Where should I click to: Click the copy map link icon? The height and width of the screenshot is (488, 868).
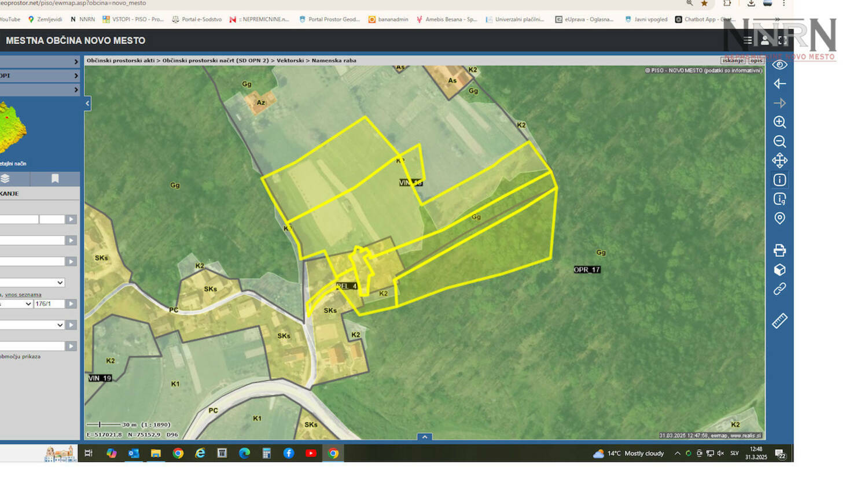click(x=779, y=289)
